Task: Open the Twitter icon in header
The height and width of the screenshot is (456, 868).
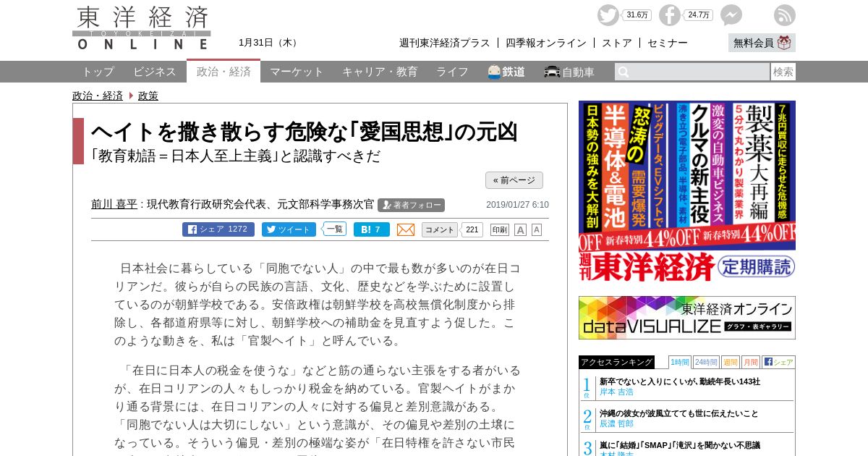Action: click(608, 15)
